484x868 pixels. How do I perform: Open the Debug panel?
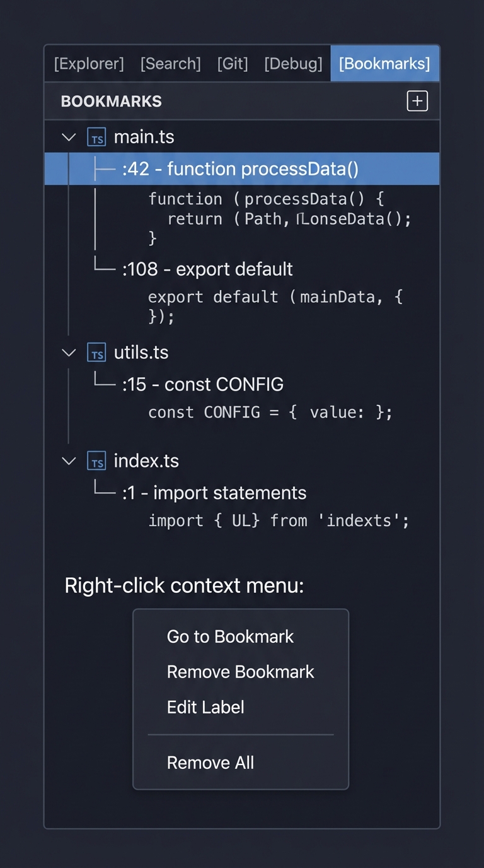click(x=292, y=63)
